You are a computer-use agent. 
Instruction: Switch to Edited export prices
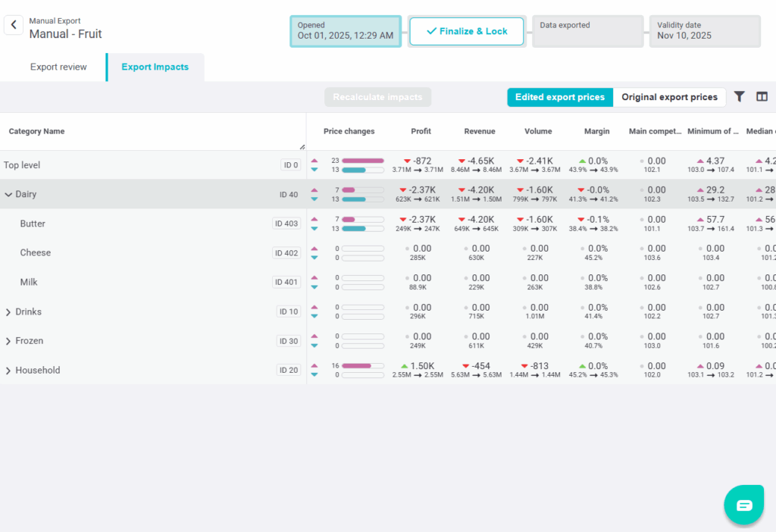(x=559, y=97)
